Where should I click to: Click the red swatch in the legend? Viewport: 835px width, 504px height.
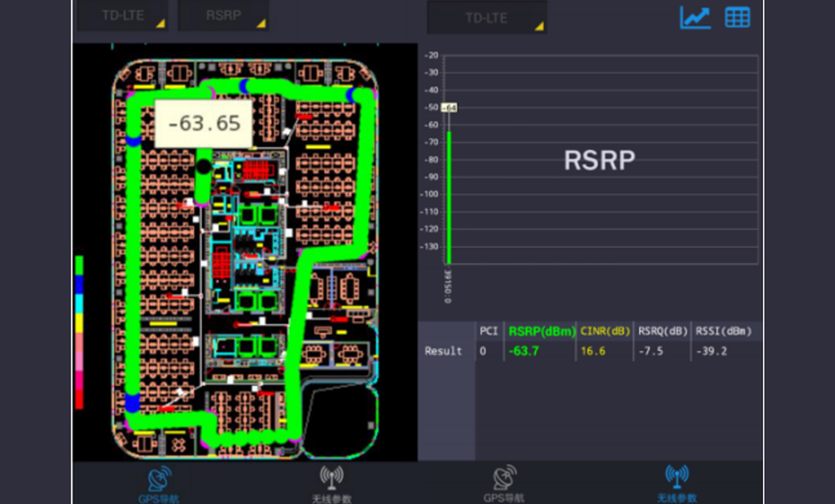click(x=79, y=400)
